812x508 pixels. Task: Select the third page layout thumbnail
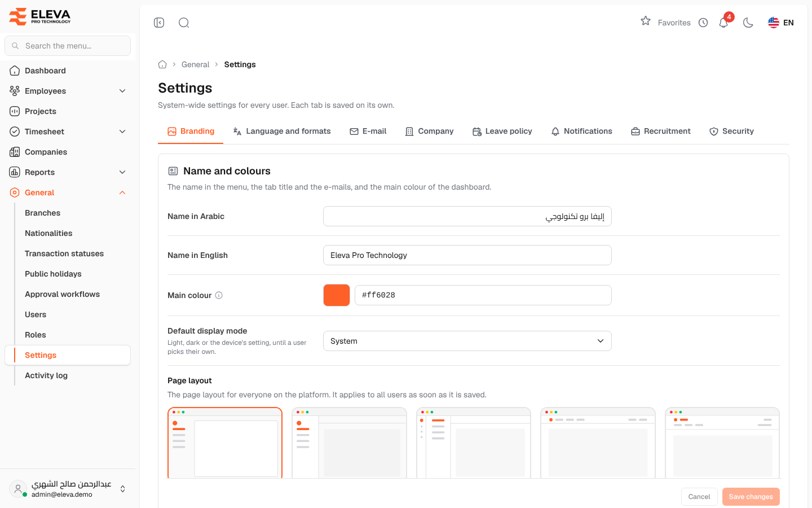(x=474, y=443)
